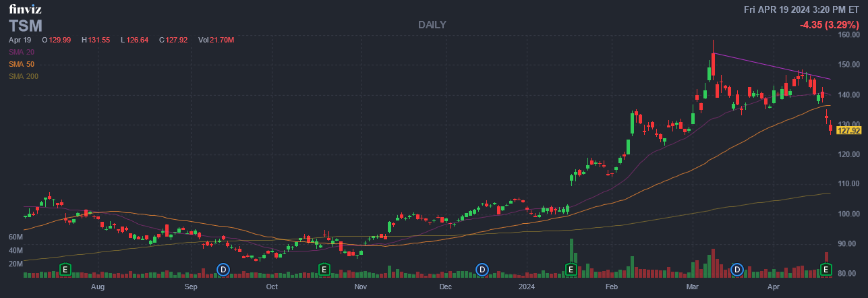Image resolution: width=868 pixels, height=298 pixels.
Task: Click the April earnings E marker
Action: [x=826, y=269]
